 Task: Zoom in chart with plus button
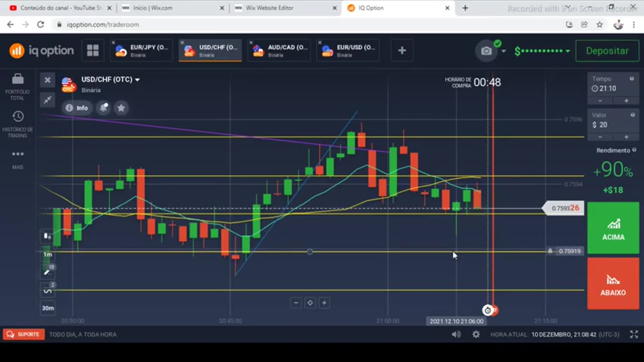pyautogui.click(x=324, y=303)
